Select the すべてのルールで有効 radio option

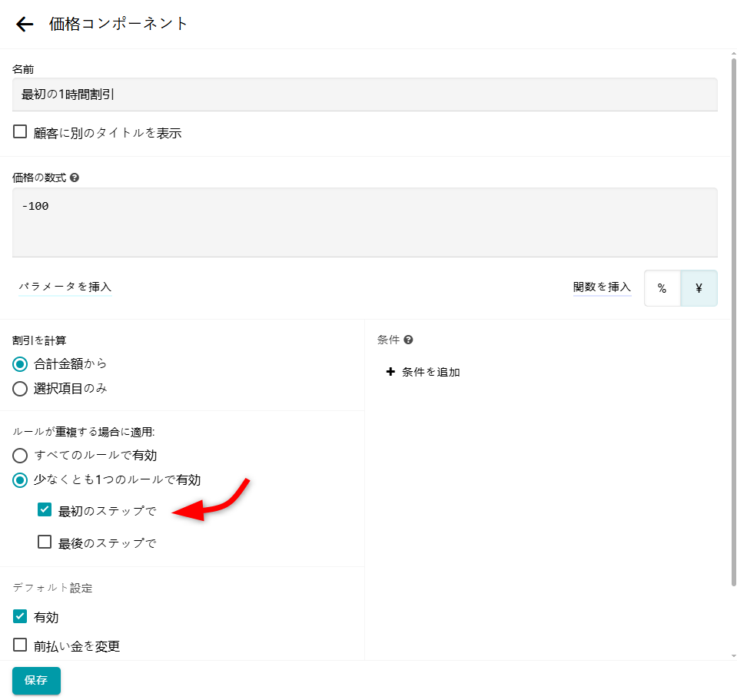point(20,456)
